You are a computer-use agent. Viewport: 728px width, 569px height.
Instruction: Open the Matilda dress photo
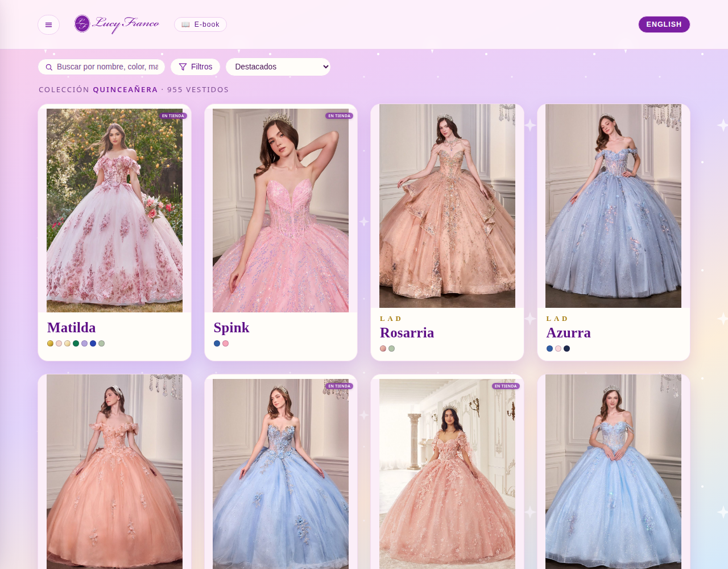(114, 211)
